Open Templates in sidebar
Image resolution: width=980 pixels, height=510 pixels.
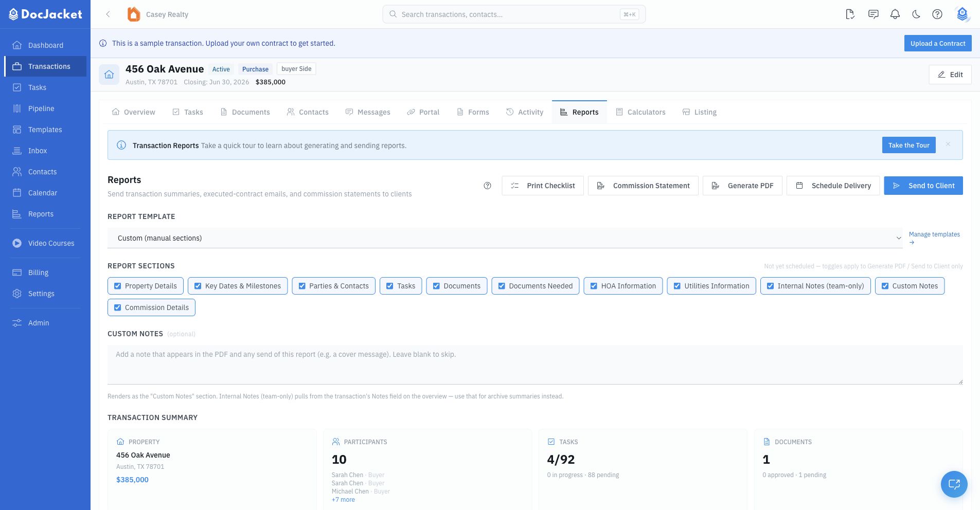(45, 130)
